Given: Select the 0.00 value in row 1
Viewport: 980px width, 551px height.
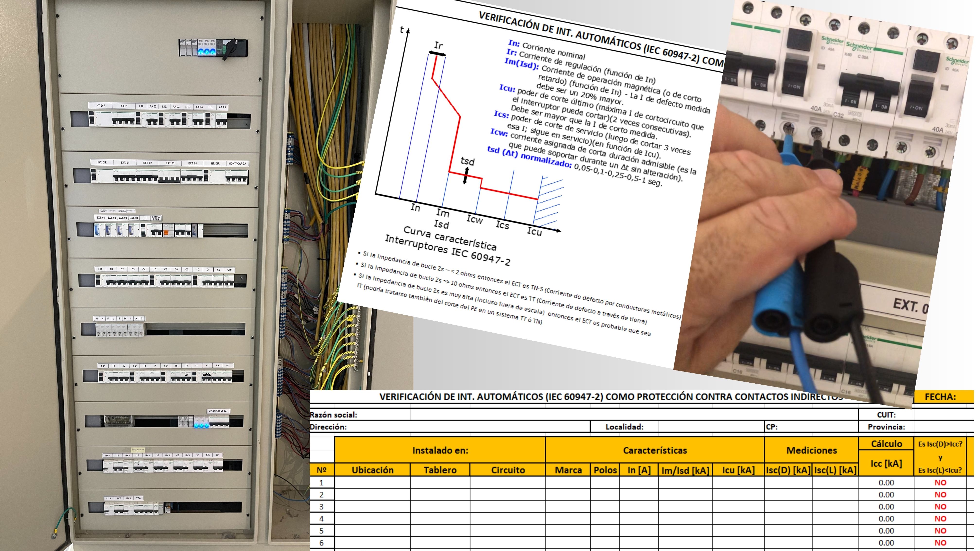Looking at the screenshot, I should (886, 482).
